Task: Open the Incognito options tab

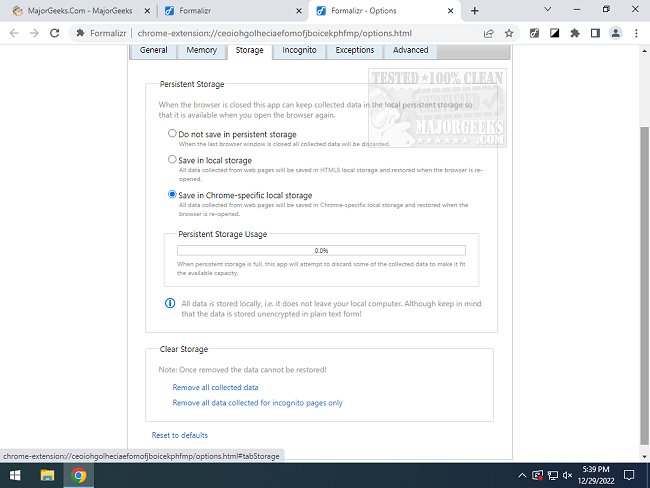Action: pyautogui.click(x=299, y=50)
